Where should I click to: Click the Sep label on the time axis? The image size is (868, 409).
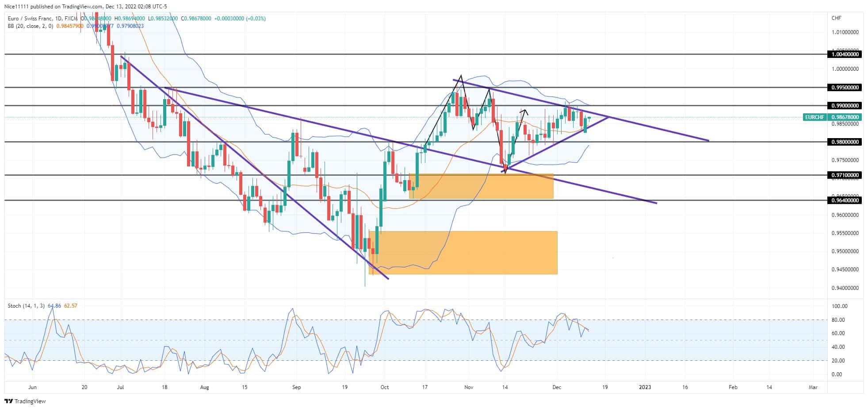click(x=296, y=387)
